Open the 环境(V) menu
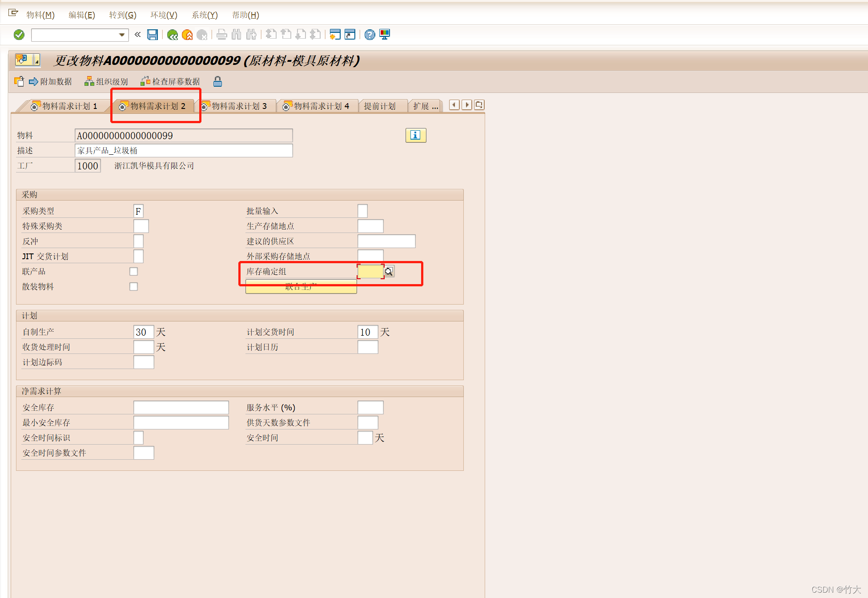This screenshot has width=868, height=598. [x=164, y=15]
